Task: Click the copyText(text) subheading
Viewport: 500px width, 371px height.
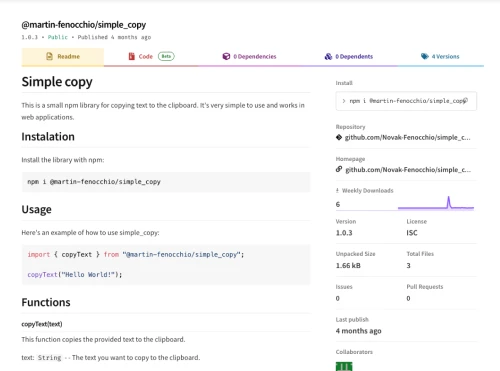Action: (x=42, y=324)
